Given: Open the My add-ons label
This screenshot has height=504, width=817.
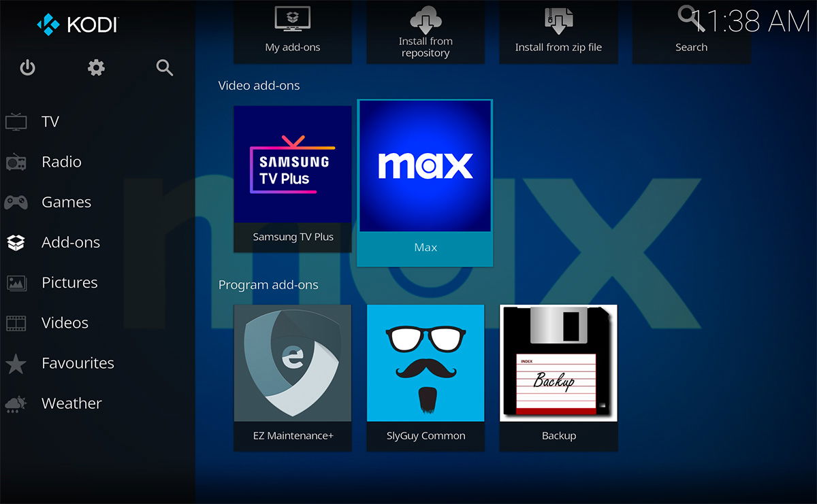Looking at the screenshot, I should [293, 48].
